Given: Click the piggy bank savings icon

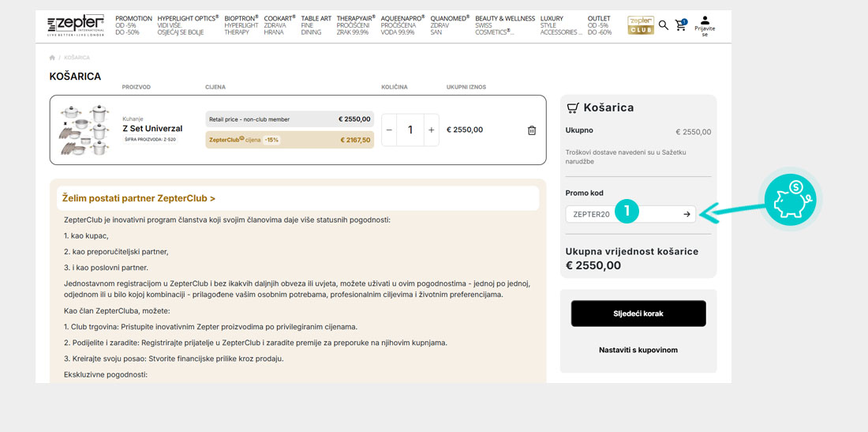Looking at the screenshot, I should click(791, 201).
